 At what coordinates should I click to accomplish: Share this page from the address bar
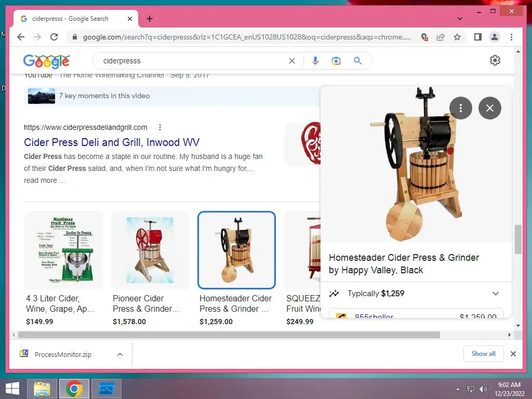441,37
